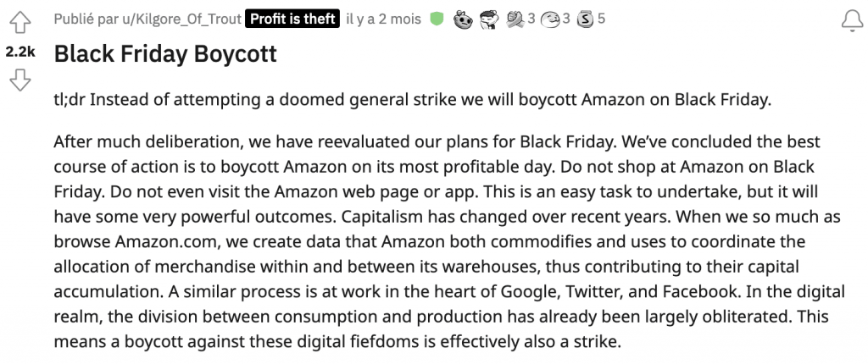This screenshot has width=868, height=364.
Task: Click the thinking character award icon
Action: click(x=489, y=20)
